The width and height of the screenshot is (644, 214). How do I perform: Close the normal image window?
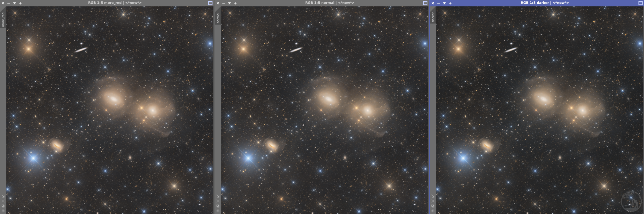click(218, 3)
